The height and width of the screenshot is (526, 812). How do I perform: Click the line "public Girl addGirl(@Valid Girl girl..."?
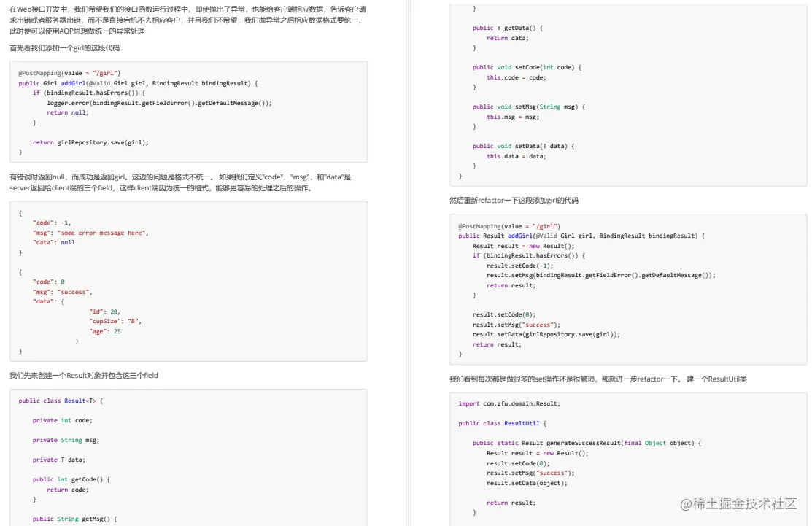(139, 83)
